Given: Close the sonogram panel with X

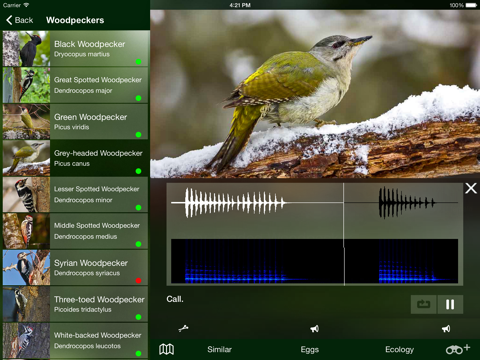Looking at the screenshot, I should click(471, 188).
